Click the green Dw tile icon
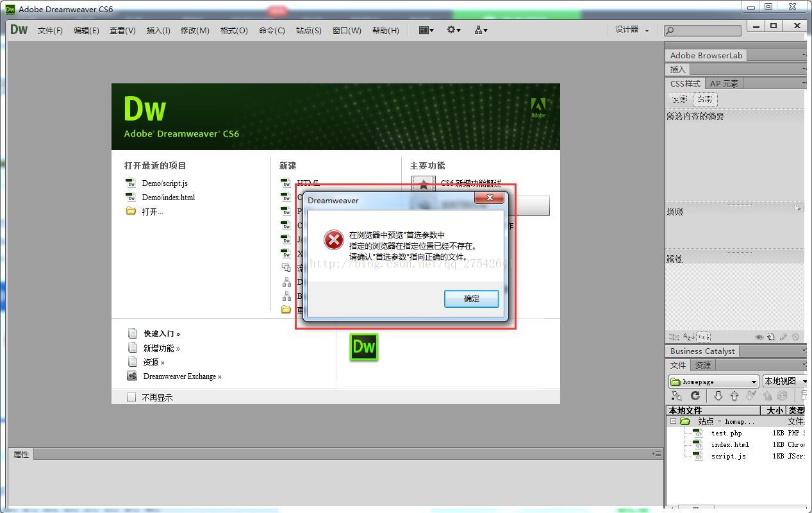The width and height of the screenshot is (812, 513). tap(363, 347)
